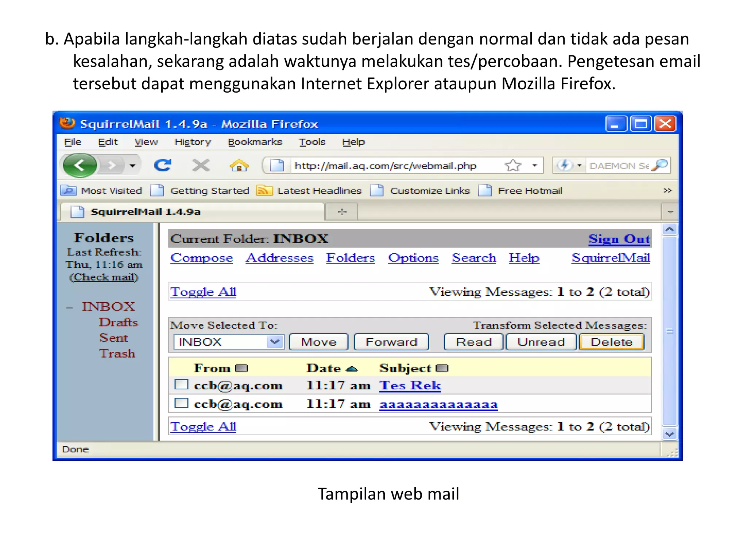This screenshot has height=560, width=747.
Task: Open the Free Hotmail bookmark
Action: coord(520,191)
